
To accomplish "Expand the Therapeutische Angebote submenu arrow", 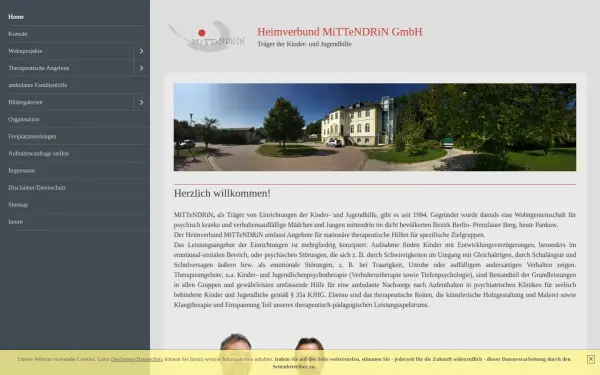I will pos(141,68).
